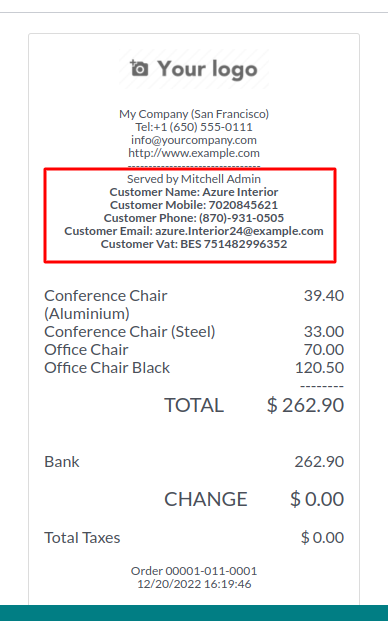Select the Customer Email address line

point(194,231)
